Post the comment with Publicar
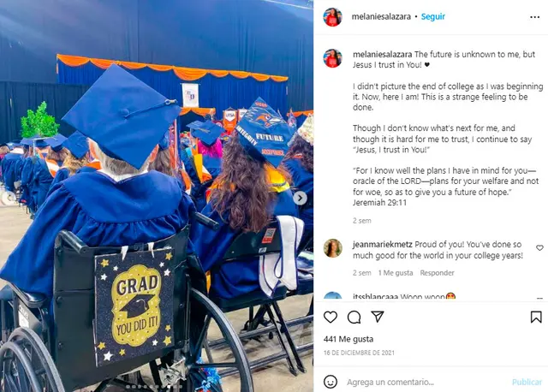The height and width of the screenshot is (392, 548). tap(527, 382)
